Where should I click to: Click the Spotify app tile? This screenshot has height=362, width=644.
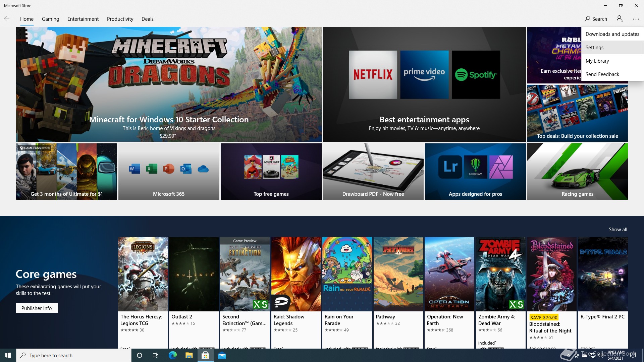[x=476, y=75]
